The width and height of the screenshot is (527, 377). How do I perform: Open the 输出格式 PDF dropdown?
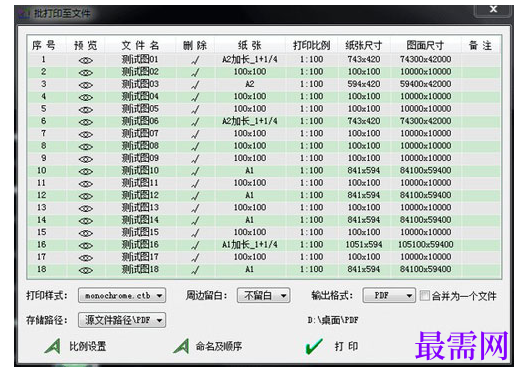pos(389,296)
